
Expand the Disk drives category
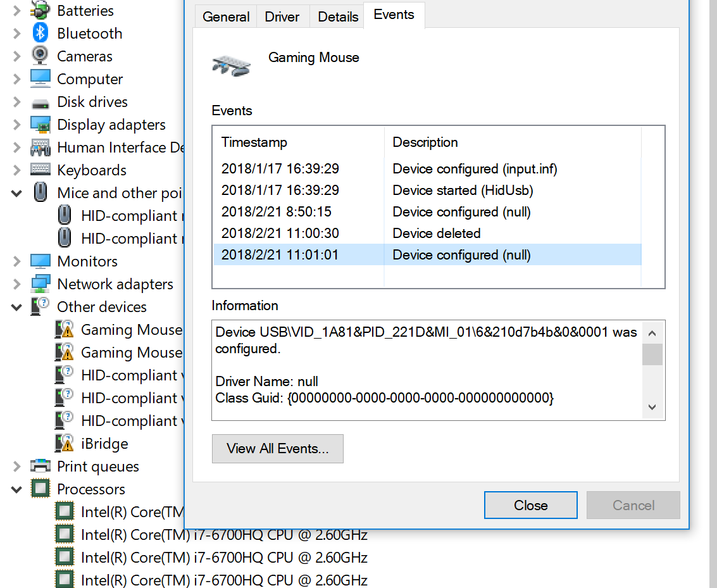[16, 101]
